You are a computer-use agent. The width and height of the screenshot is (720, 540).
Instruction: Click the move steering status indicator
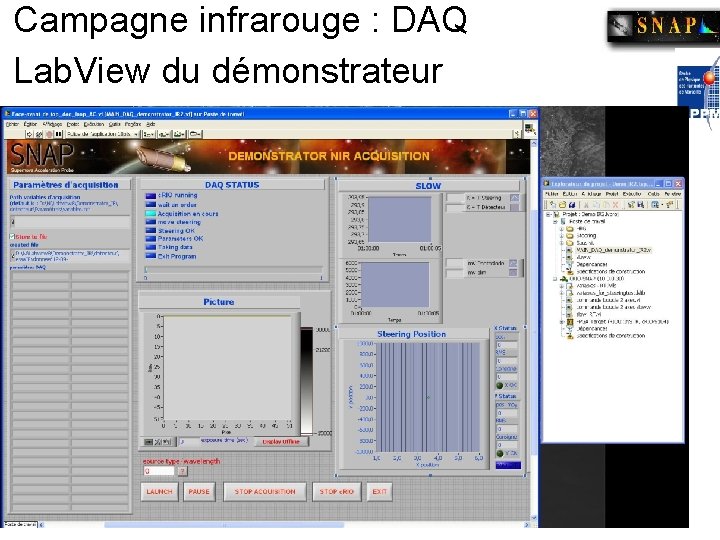click(x=151, y=222)
